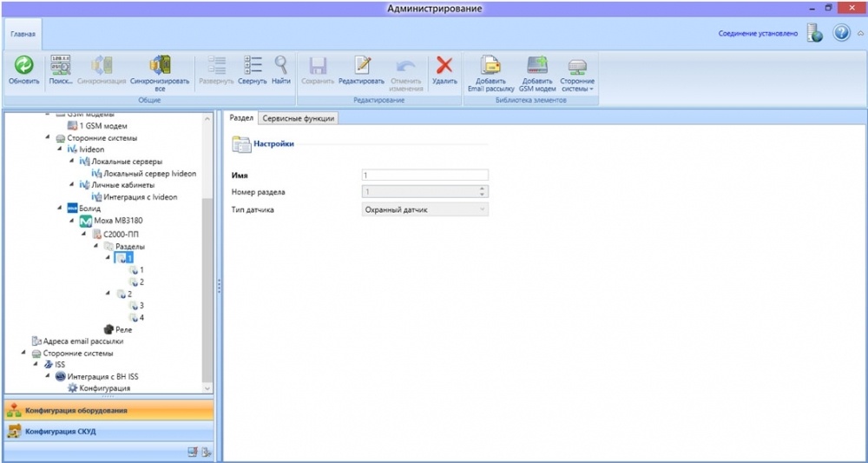Click the Соединение установлено status text

click(x=758, y=34)
